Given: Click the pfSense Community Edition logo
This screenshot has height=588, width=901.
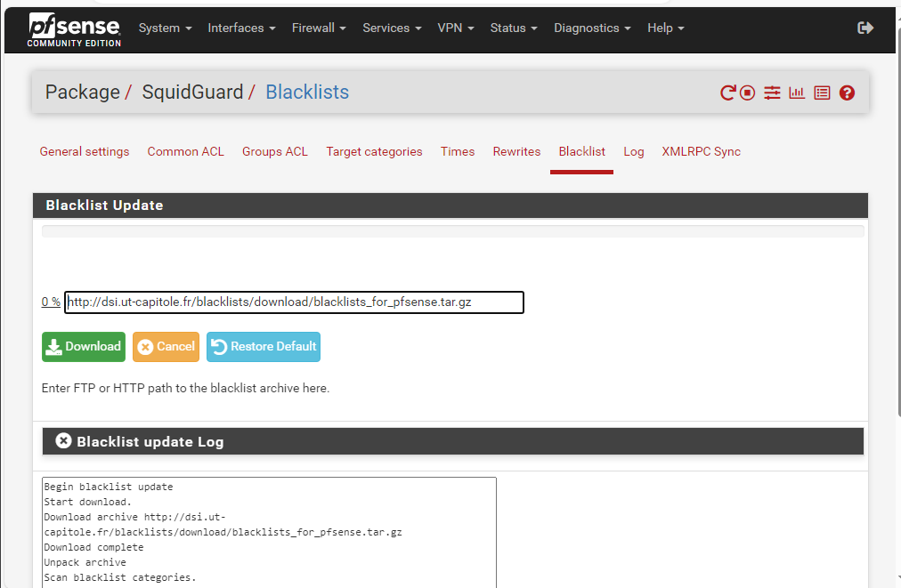Looking at the screenshot, I should click(x=74, y=29).
